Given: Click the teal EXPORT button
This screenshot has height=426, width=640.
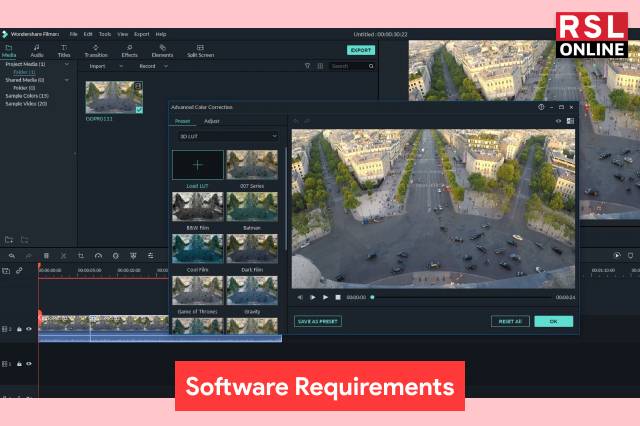Looking at the screenshot, I should pos(361,50).
